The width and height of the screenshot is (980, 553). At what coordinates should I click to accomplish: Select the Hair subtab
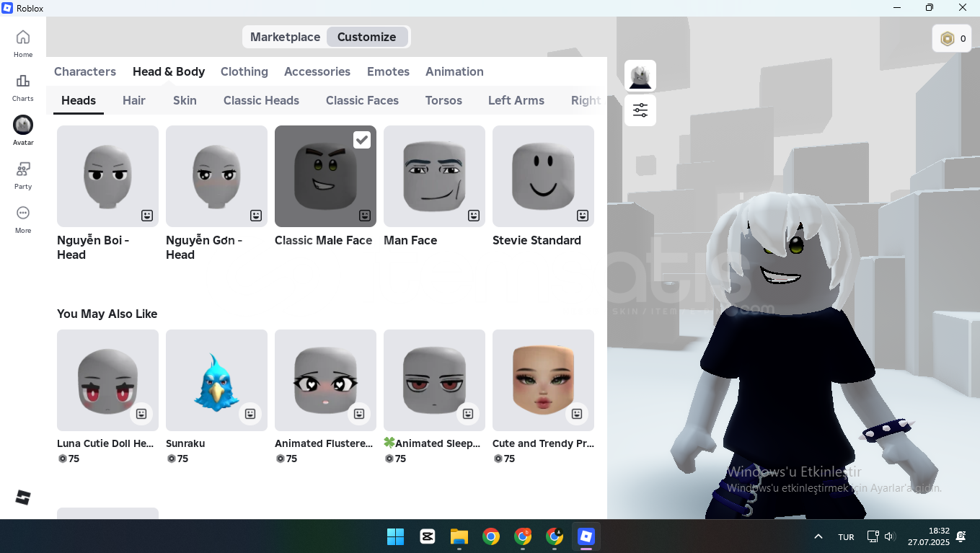coord(134,100)
